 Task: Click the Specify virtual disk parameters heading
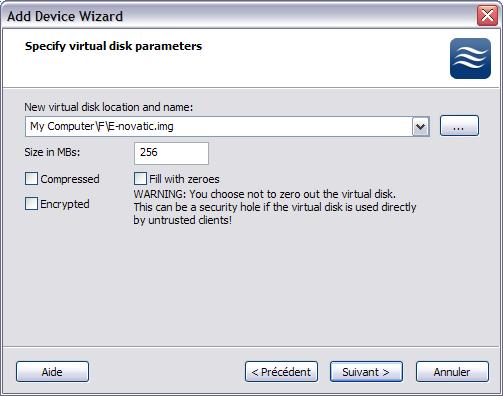coord(113,46)
